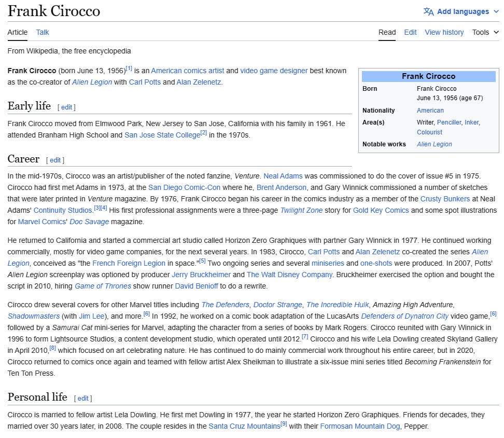
Task: Open The Incredible Hulk link
Action: point(338,305)
